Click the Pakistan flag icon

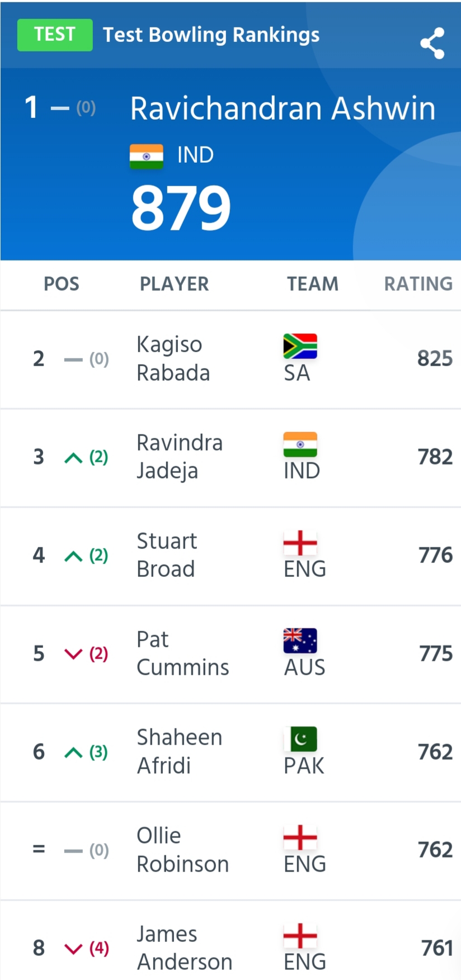300,739
